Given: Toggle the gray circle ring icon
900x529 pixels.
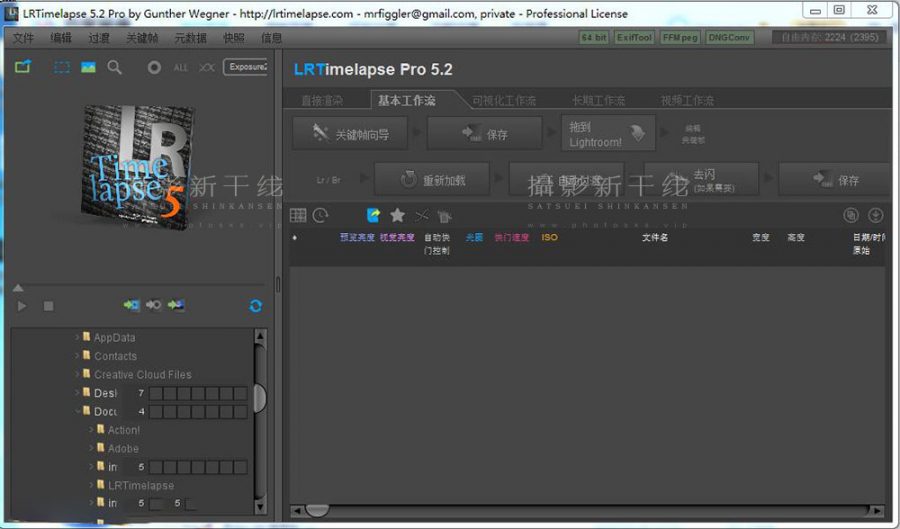Looking at the screenshot, I should click(x=154, y=67).
